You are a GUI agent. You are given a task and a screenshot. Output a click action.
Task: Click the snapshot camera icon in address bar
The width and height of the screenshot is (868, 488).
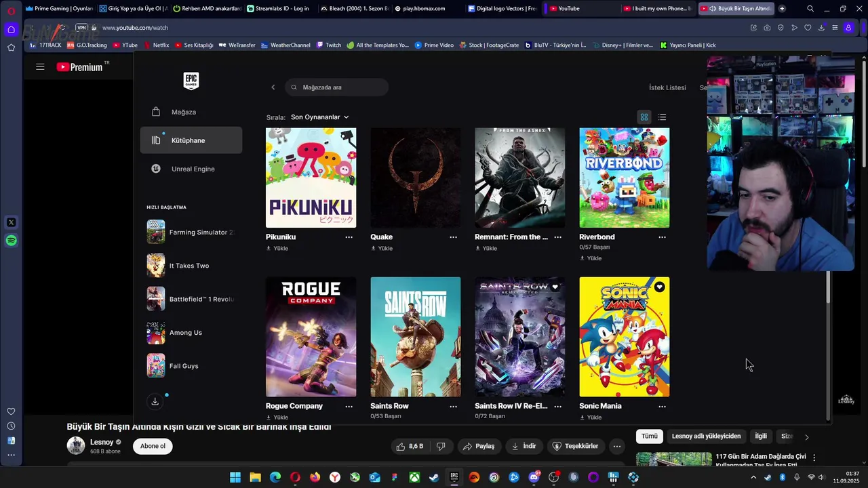click(767, 28)
